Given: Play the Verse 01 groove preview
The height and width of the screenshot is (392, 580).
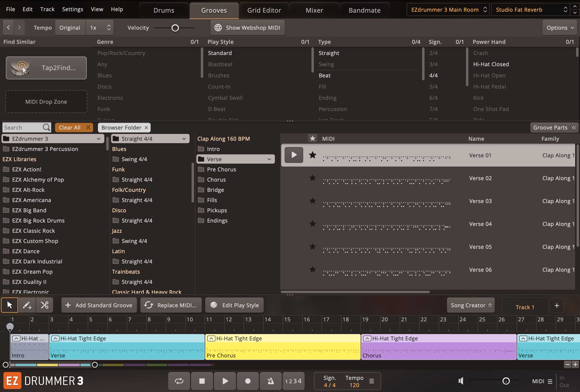Looking at the screenshot, I should pyautogui.click(x=294, y=155).
